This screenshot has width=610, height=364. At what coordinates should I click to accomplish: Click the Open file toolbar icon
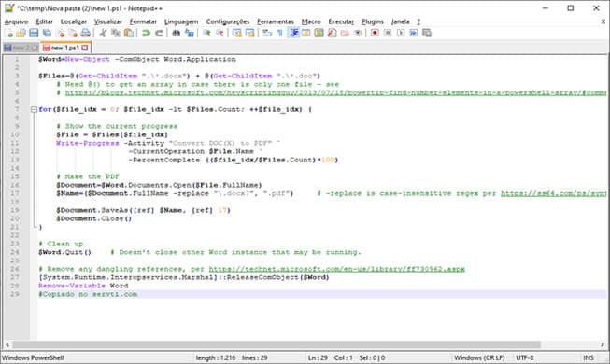[x=21, y=33]
